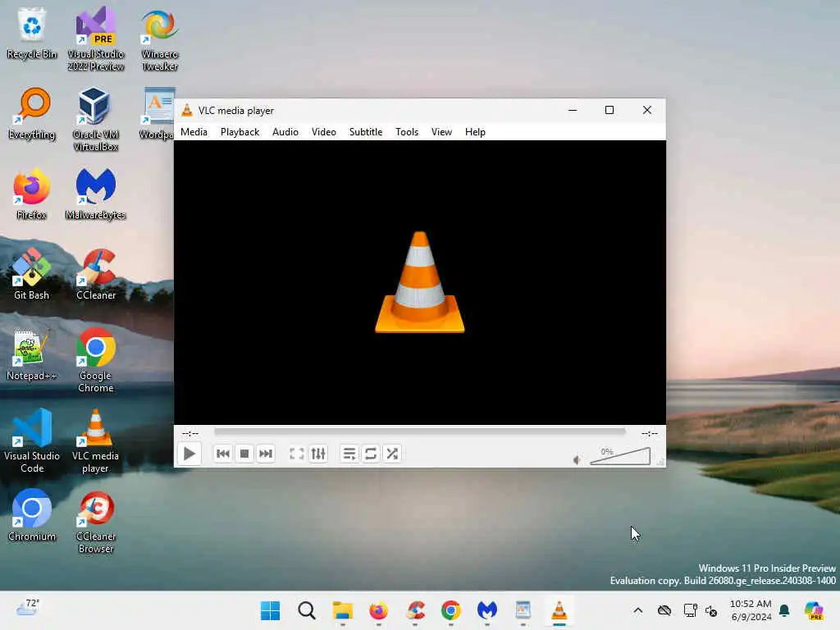This screenshot has height=630, width=840.
Task: Toggle loop mode in VLC
Action: pos(371,454)
